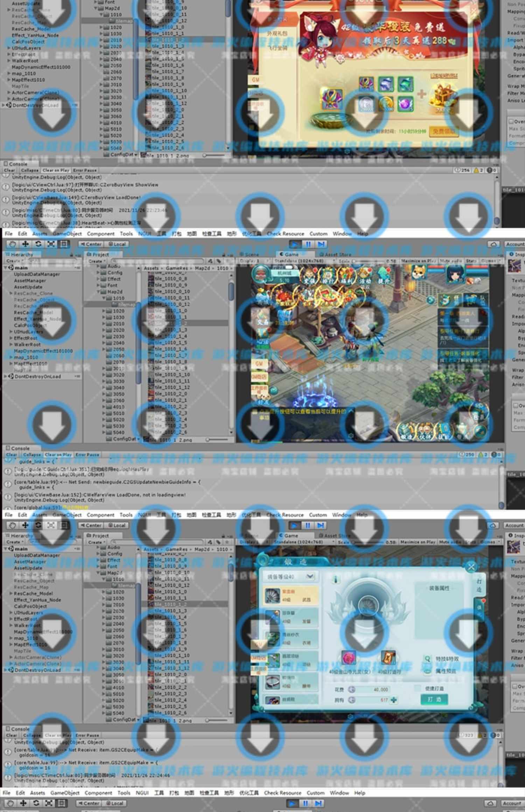Check the 便捷打造 checkbox in the forge dialog
Screen dimensions: 525x812
click(417, 688)
